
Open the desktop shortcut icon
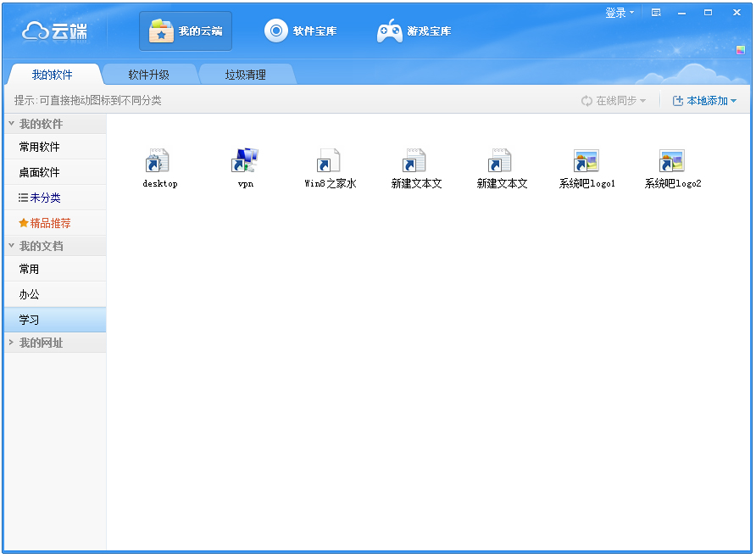[x=157, y=160]
